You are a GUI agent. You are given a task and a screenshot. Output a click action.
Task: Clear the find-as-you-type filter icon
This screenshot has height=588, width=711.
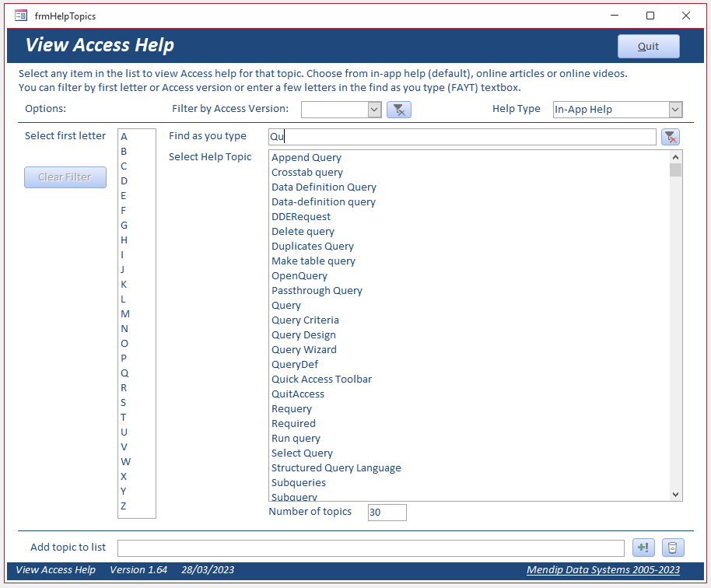click(x=671, y=136)
